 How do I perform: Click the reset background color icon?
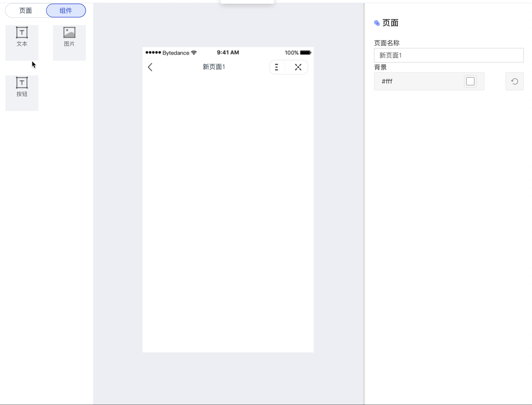click(x=514, y=82)
